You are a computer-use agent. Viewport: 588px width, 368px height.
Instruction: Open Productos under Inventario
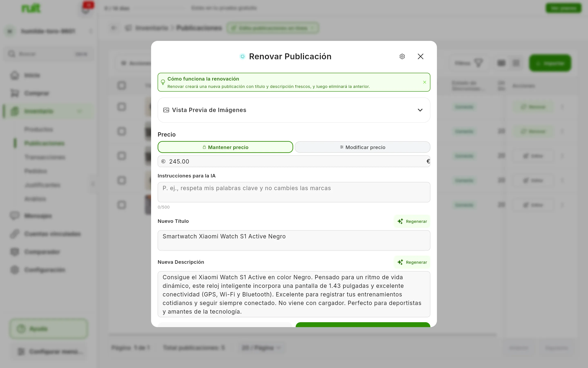click(39, 129)
